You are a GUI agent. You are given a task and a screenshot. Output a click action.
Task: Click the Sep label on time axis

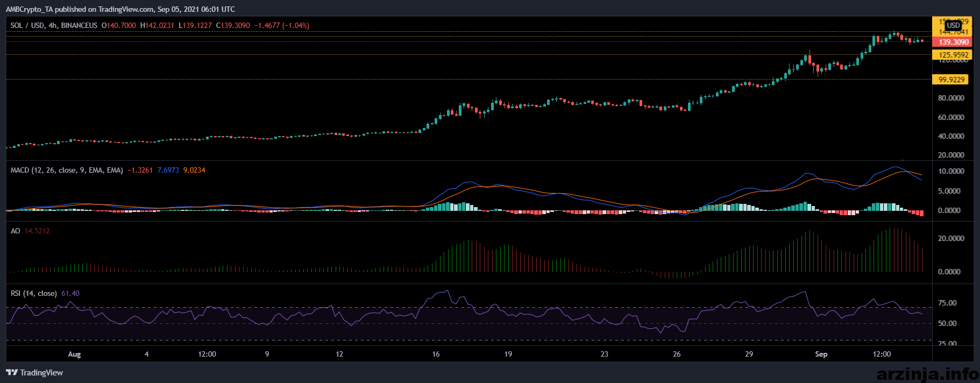click(x=821, y=354)
